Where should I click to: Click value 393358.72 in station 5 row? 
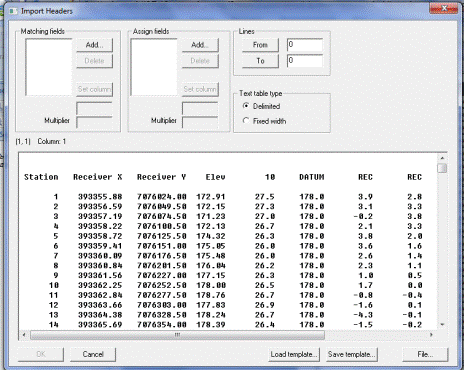[x=100, y=236]
